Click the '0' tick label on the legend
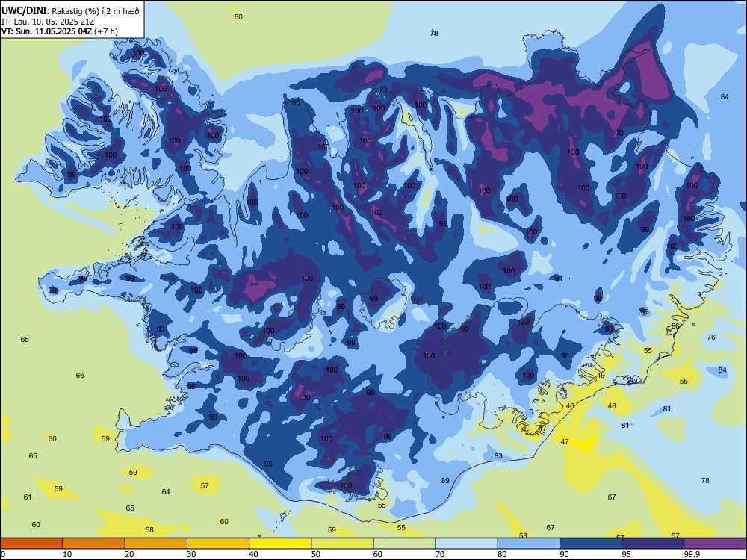 3,554
